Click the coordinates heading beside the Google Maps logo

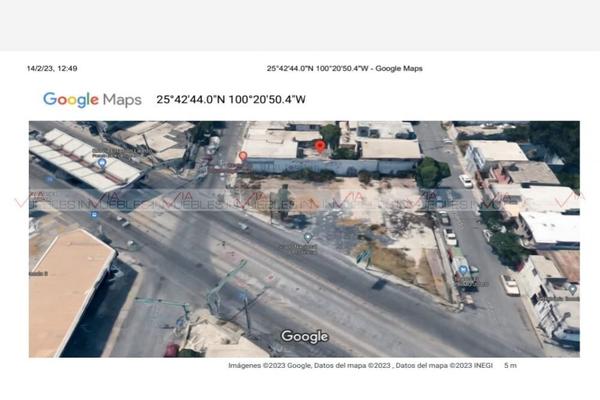click(x=231, y=99)
